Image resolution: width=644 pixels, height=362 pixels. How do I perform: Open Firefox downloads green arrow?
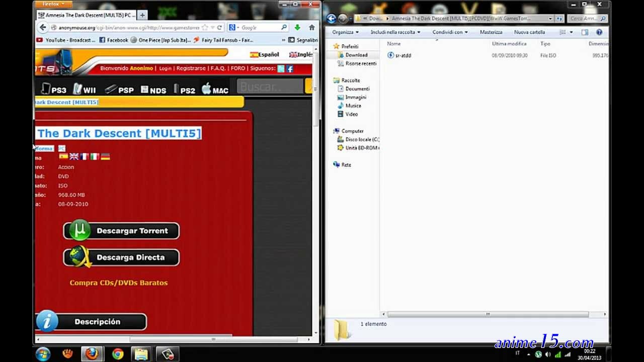point(297,28)
